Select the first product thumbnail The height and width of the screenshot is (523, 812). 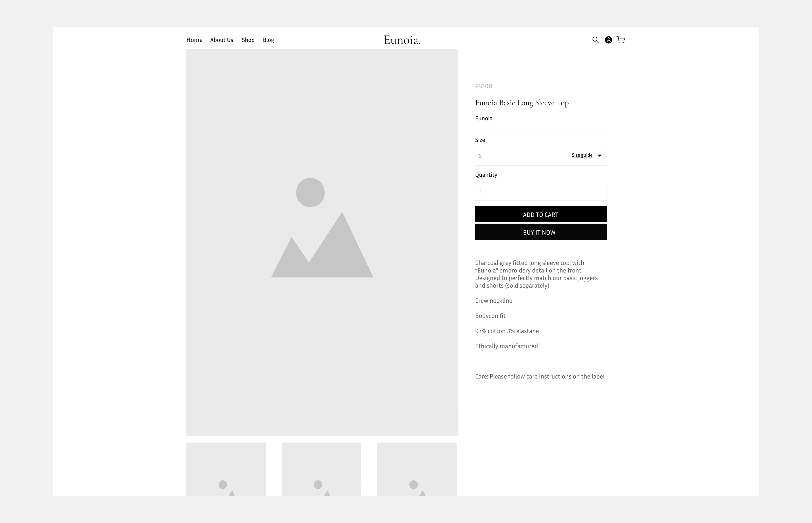point(226,469)
